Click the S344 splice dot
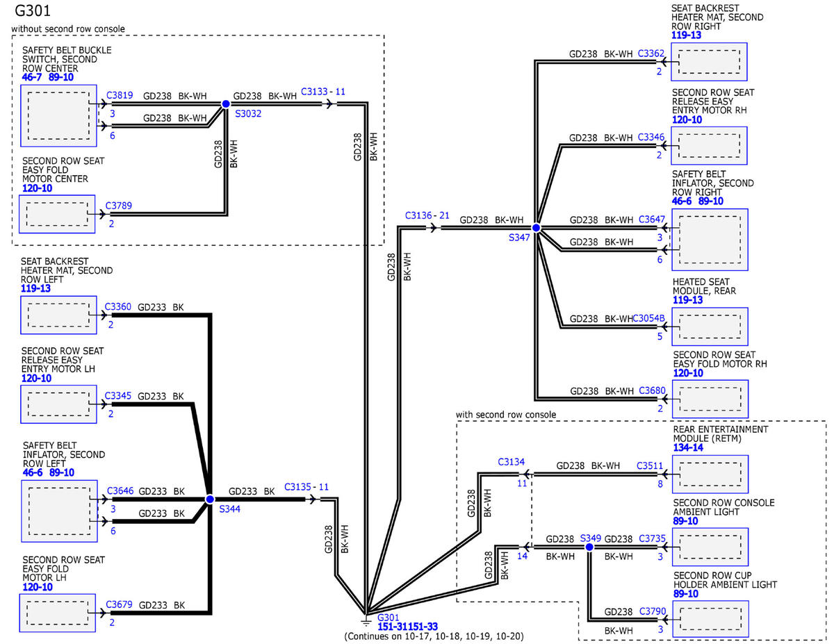 (209, 499)
